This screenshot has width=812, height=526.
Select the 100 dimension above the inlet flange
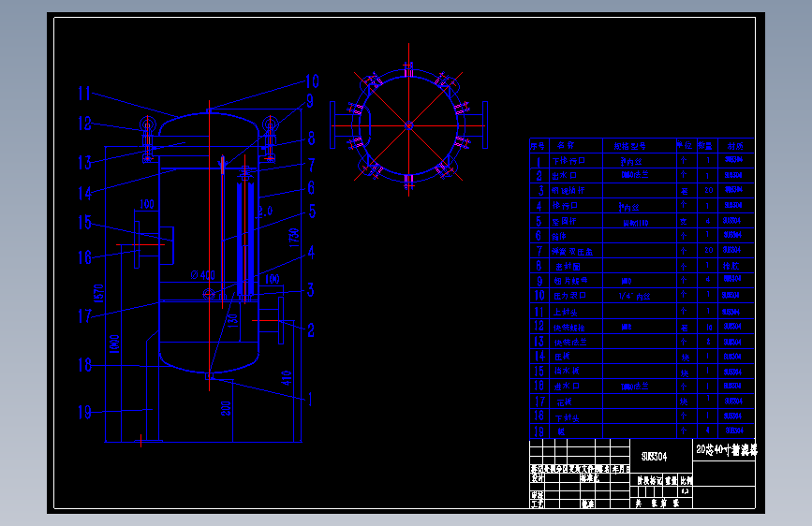pyautogui.click(x=147, y=204)
